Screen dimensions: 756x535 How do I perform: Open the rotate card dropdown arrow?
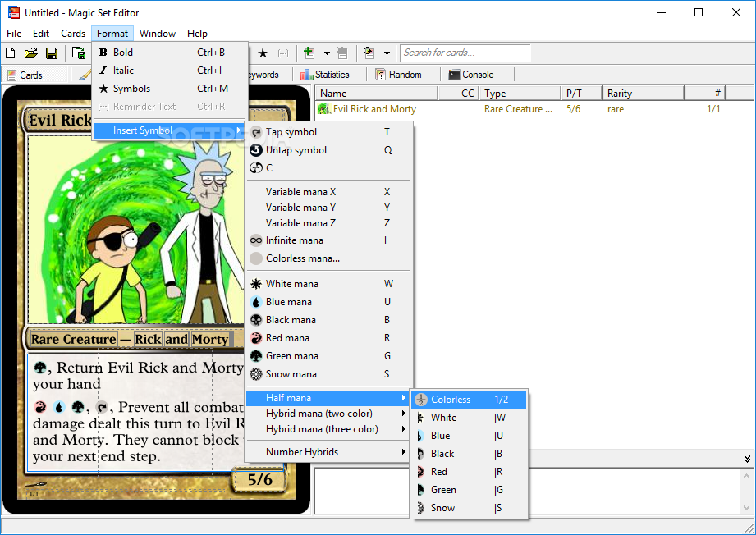pyautogui.click(x=387, y=53)
